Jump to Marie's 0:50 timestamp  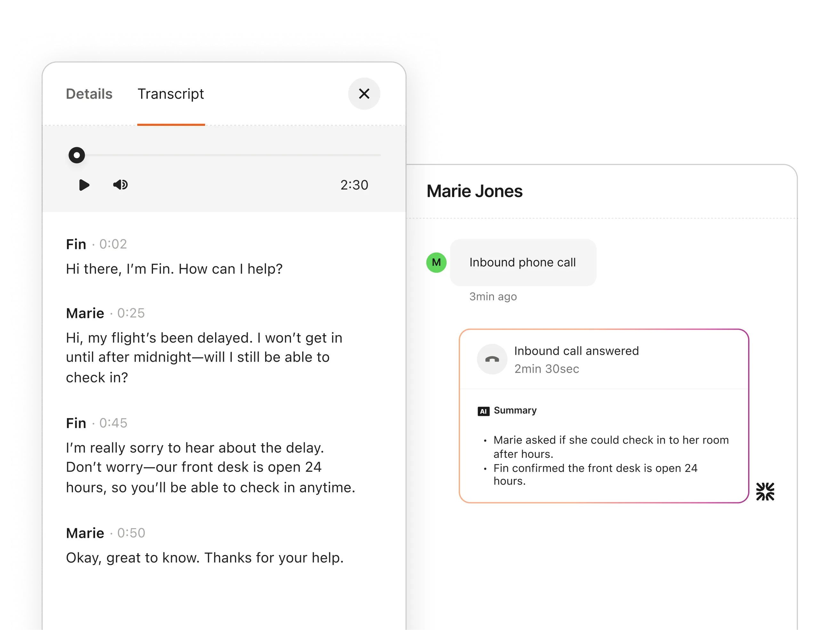[x=131, y=533]
